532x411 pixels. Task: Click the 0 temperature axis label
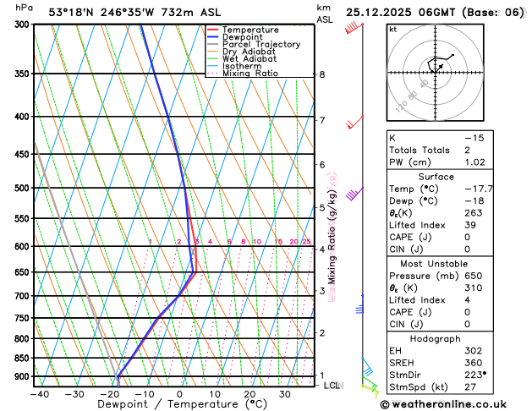tap(179, 394)
